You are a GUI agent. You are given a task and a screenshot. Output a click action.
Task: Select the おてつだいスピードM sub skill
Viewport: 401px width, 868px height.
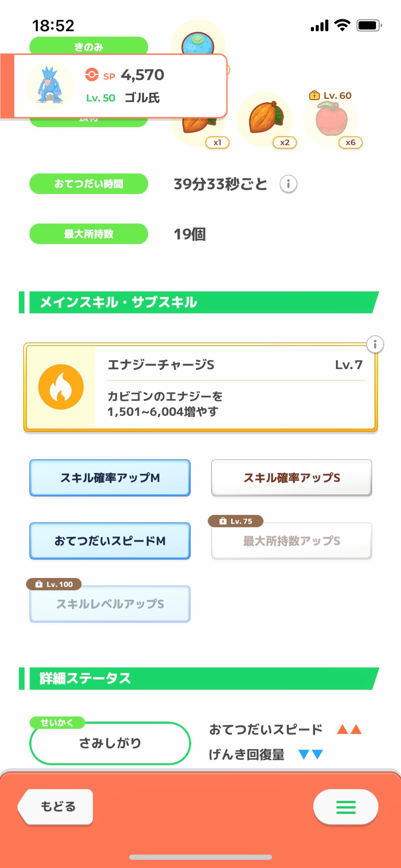coord(110,541)
